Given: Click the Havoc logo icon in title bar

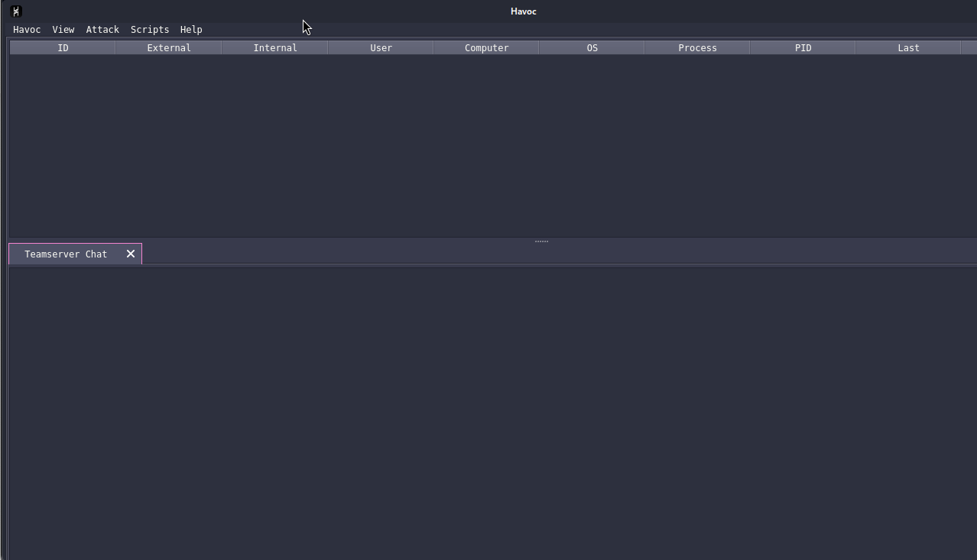Looking at the screenshot, I should (x=16, y=11).
